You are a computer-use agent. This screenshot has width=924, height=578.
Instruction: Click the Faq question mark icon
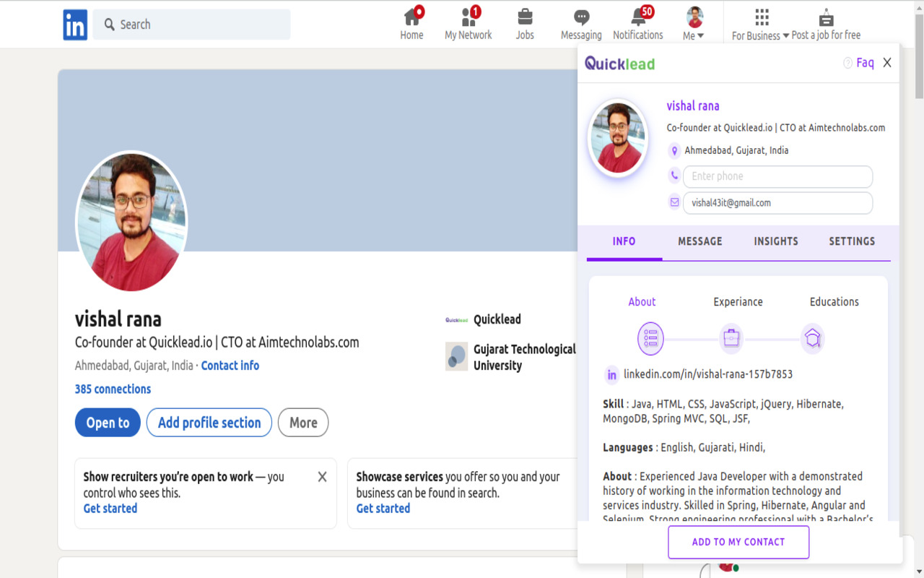click(847, 64)
